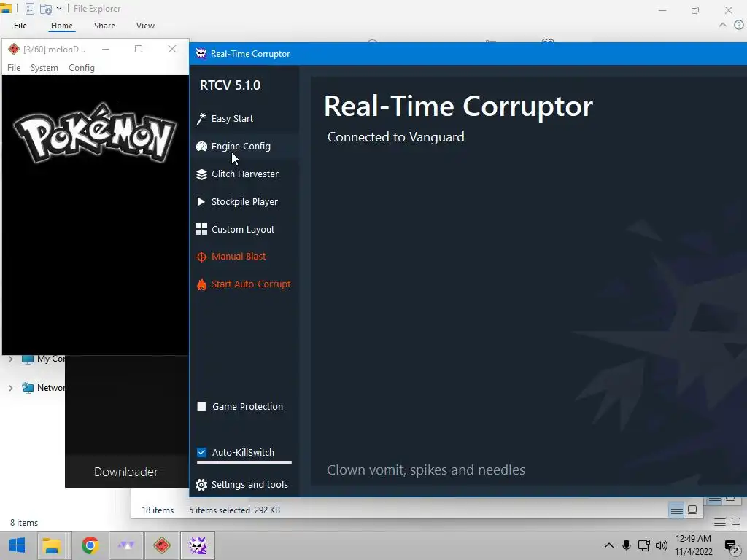The image size is (747, 560).
Task: Click the Real-Time Corruptor title bar icon
Action: click(201, 53)
